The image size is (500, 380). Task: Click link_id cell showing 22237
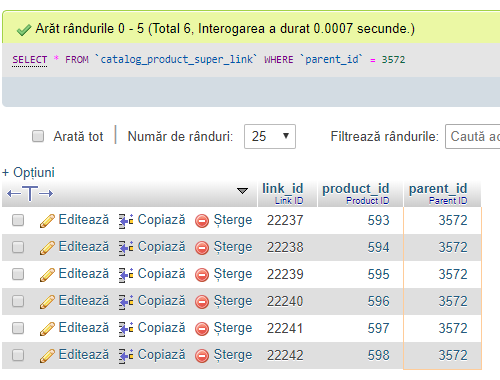click(285, 220)
